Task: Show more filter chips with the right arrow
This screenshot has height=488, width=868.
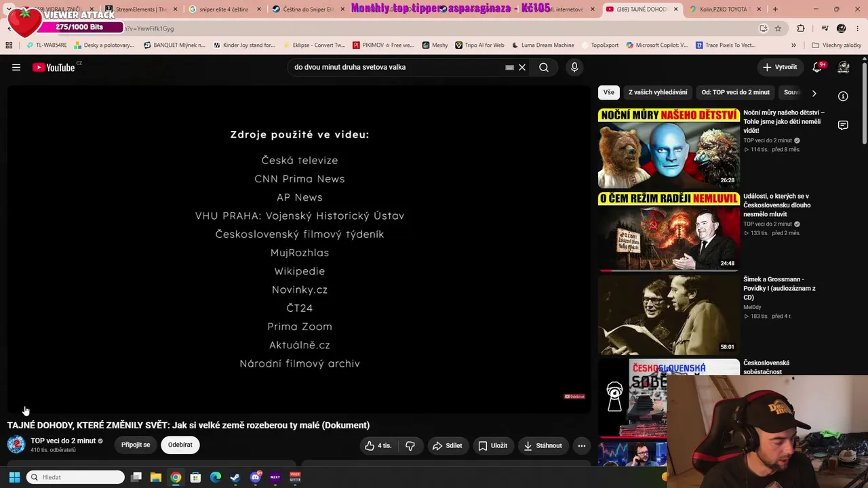Action: pyautogui.click(x=814, y=93)
